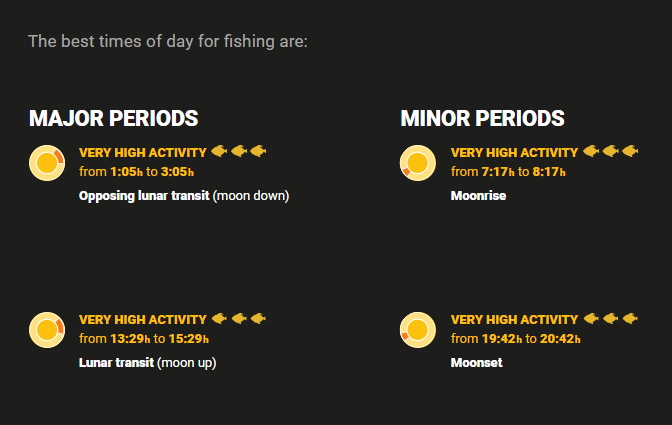Click the Moonrise label
This screenshot has height=425, width=672.
coord(478,196)
